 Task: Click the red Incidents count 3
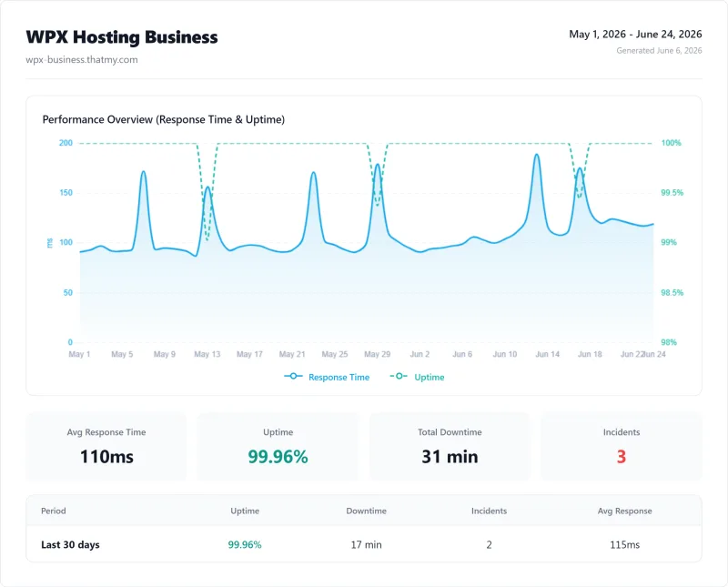tap(622, 457)
